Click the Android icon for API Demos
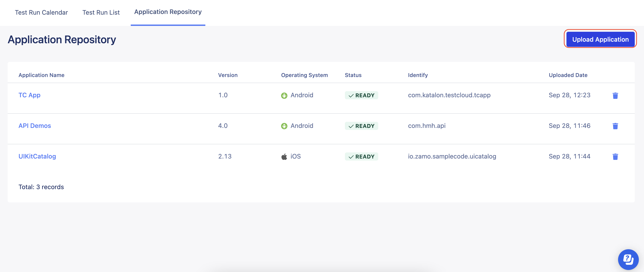The width and height of the screenshot is (644, 272). pyautogui.click(x=284, y=126)
